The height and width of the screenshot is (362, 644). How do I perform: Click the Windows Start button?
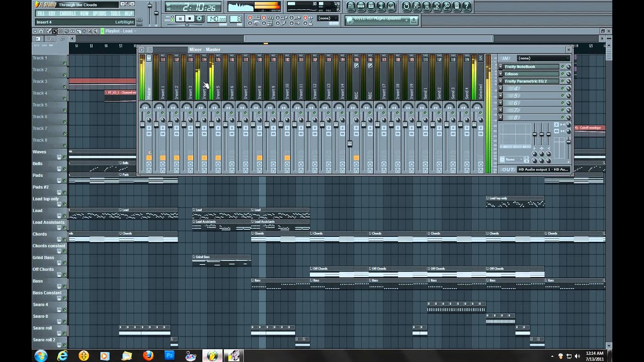[41, 355]
